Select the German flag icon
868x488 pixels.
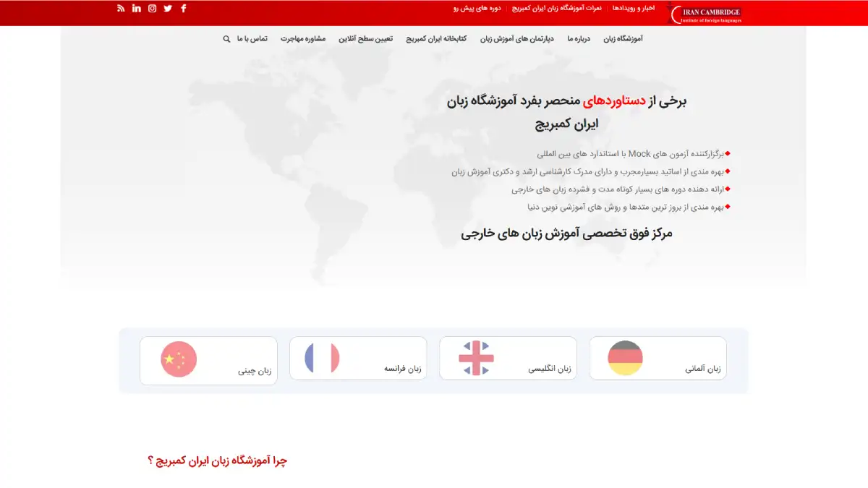[x=626, y=358]
